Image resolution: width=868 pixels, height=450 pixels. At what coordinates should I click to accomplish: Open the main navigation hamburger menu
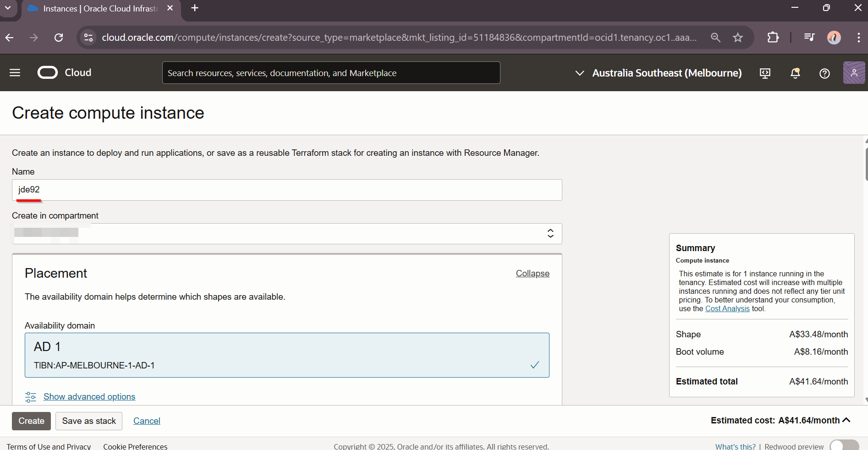tap(15, 72)
